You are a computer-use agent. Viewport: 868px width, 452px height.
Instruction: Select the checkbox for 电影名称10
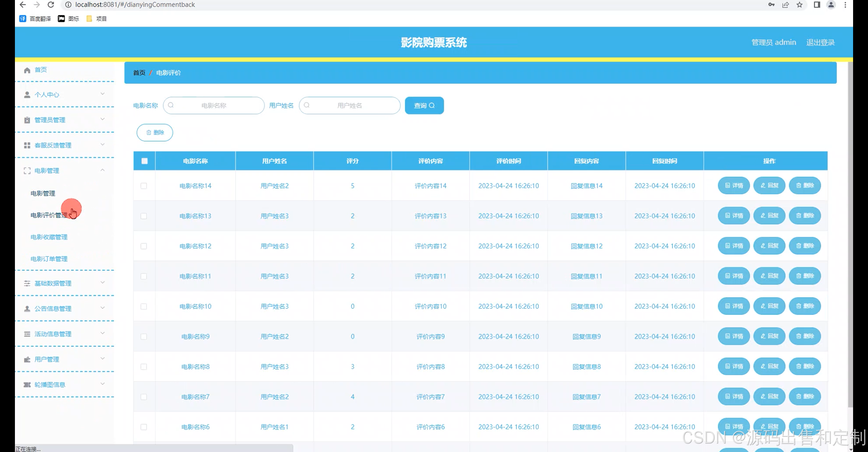coord(144,306)
